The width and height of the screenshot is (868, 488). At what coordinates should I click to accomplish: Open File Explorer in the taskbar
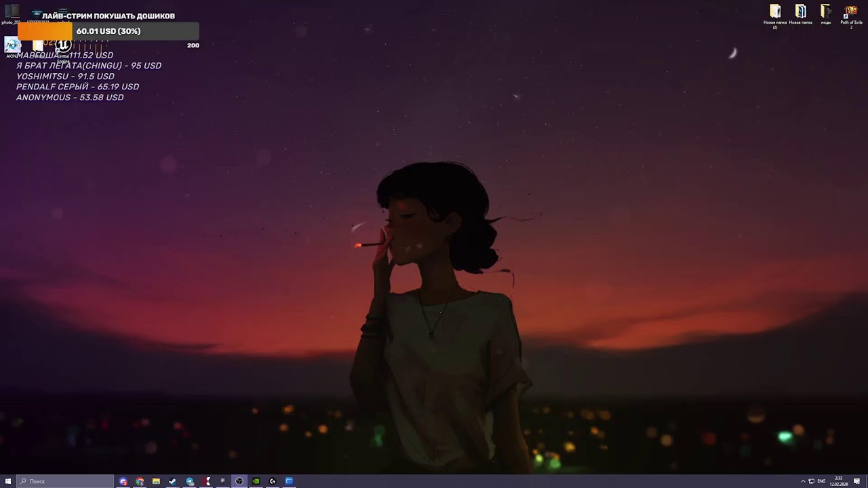click(x=156, y=481)
